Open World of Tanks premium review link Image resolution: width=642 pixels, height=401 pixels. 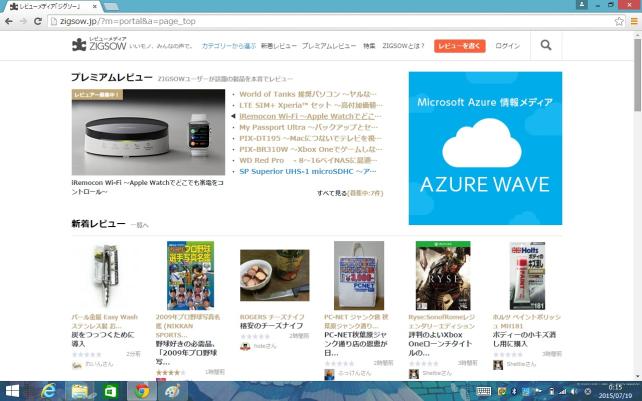307,94
